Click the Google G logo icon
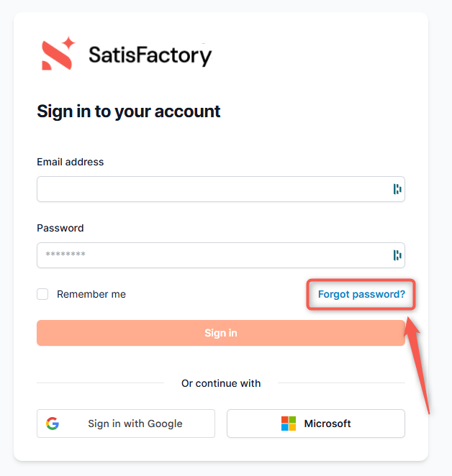This screenshot has height=476, width=452. tap(53, 424)
